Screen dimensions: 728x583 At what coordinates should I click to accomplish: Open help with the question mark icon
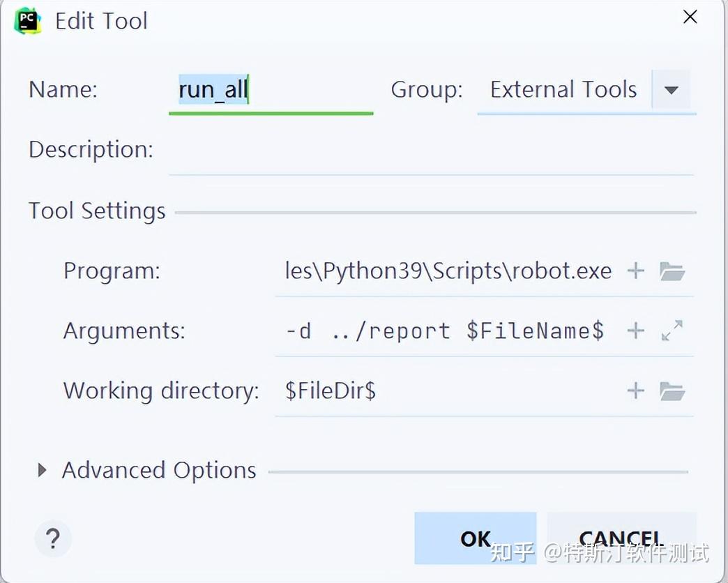(x=52, y=538)
